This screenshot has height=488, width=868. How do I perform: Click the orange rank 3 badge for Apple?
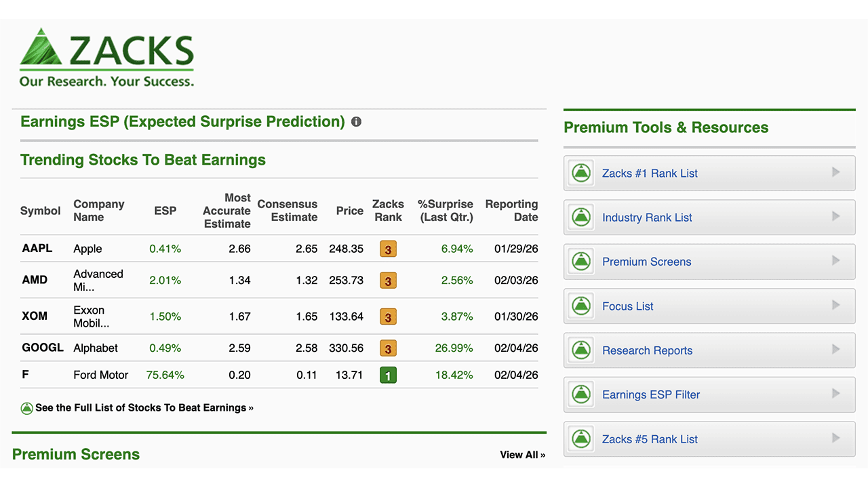point(388,249)
